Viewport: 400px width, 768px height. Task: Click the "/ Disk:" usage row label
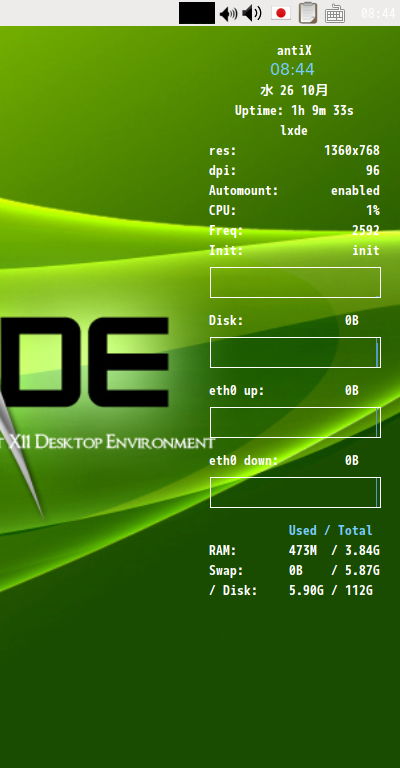point(234,591)
